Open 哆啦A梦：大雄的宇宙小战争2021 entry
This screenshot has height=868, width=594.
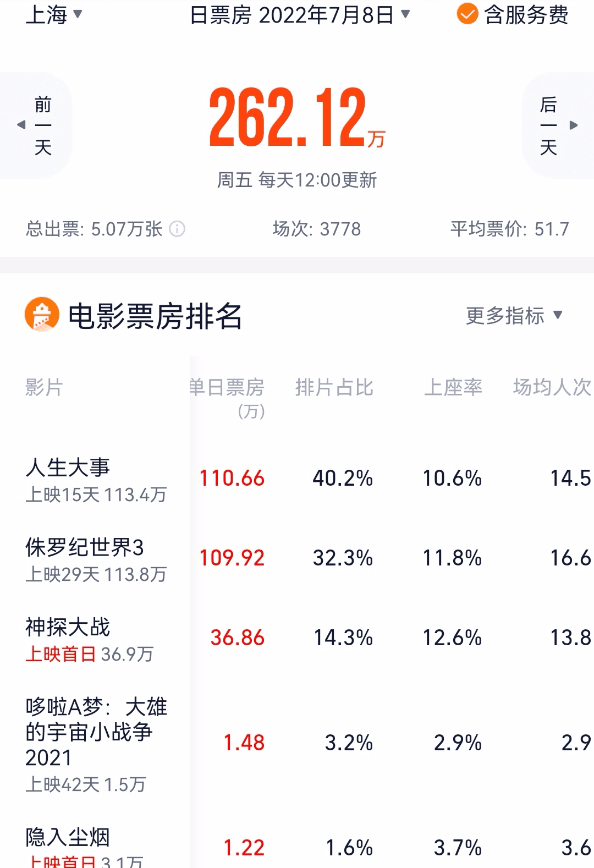pos(297,744)
